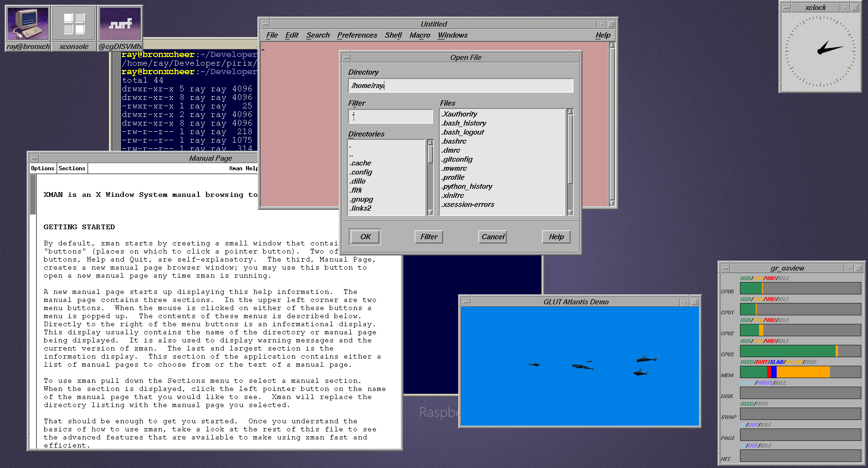Select .xsession-errors file

502,205
